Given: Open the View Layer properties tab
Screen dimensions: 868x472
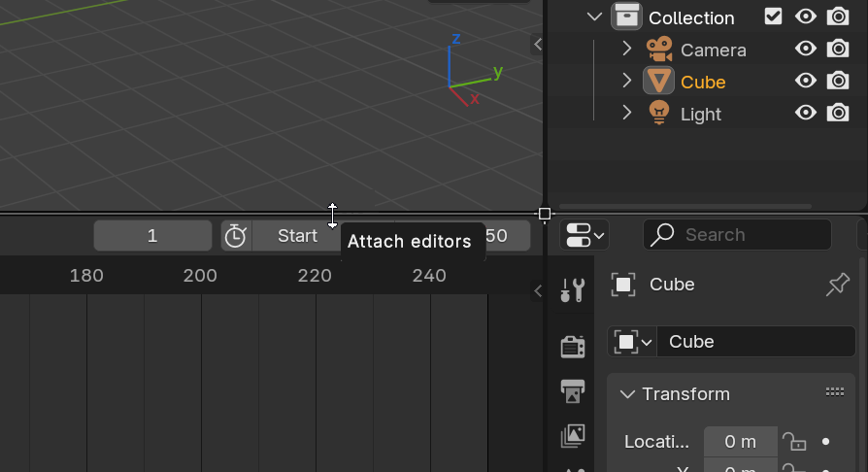Looking at the screenshot, I should tap(573, 436).
